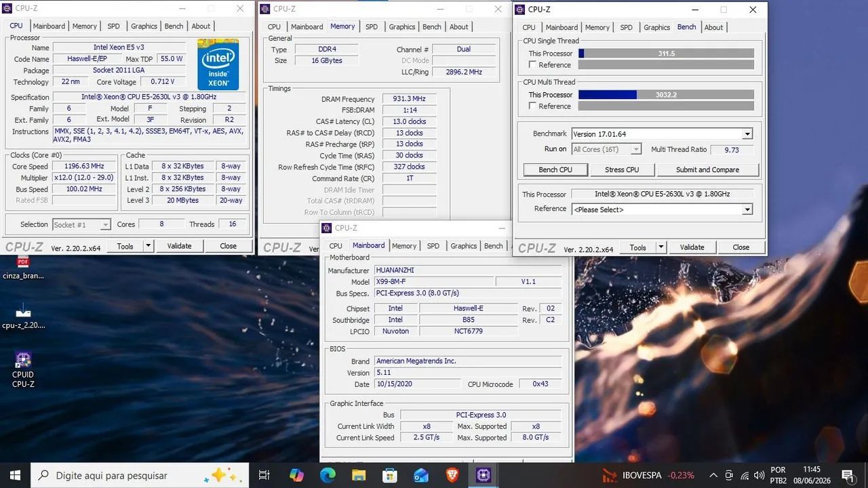The height and width of the screenshot is (488, 868).
Task: Enable Reference checkbox under CPU Multi Thread
Action: pos(533,106)
